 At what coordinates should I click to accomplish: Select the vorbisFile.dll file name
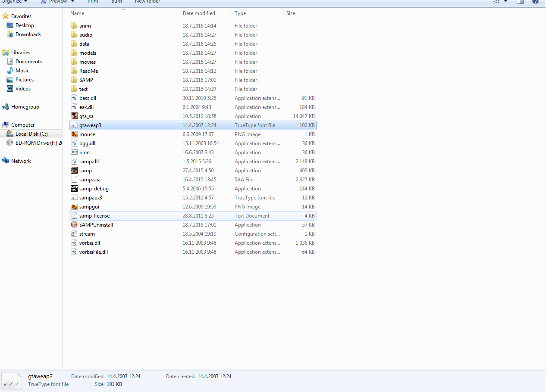coord(94,252)
